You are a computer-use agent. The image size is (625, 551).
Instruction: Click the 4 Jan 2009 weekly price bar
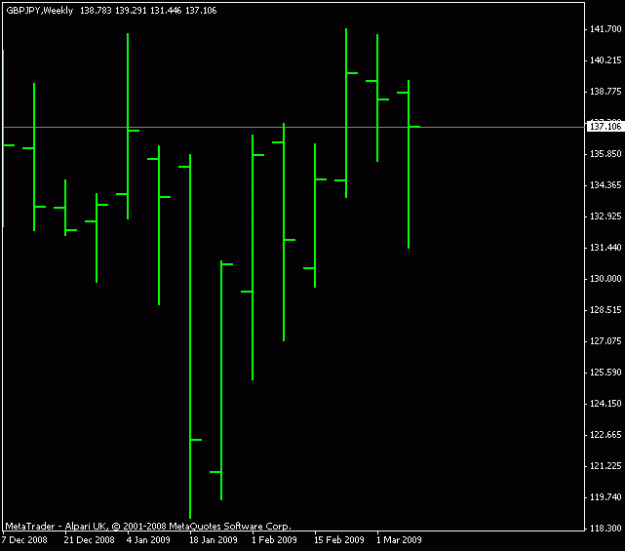pyautogui.click(x=128, y=126)
